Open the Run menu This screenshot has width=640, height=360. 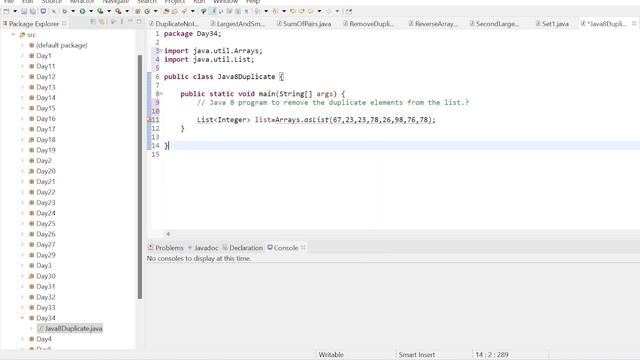pos(199,2)
